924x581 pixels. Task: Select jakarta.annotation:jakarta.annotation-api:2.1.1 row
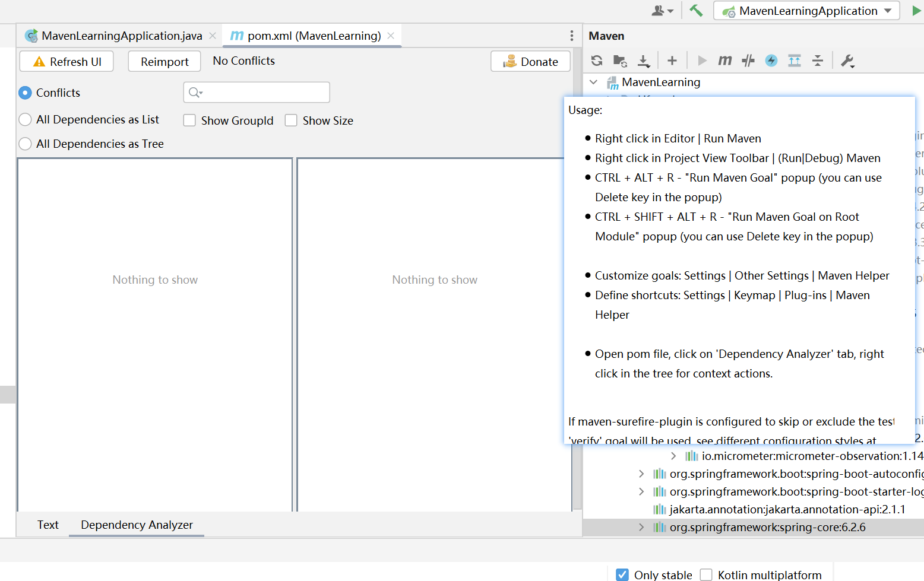coord(753,509)
